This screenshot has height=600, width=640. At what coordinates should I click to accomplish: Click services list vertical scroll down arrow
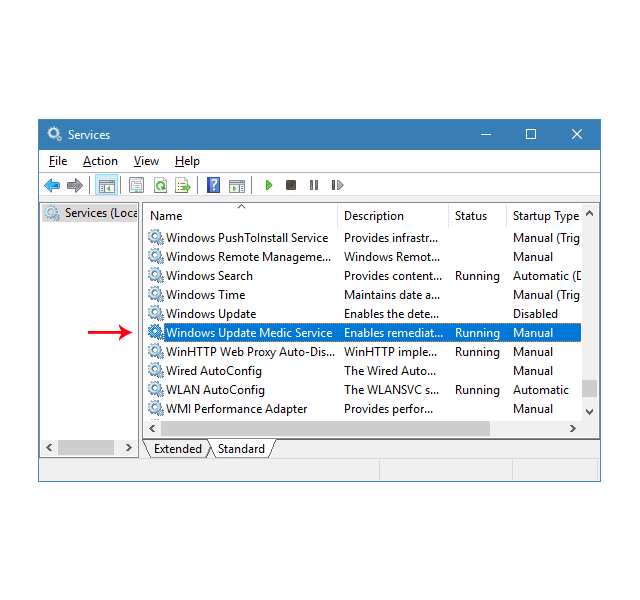(589, 412)
